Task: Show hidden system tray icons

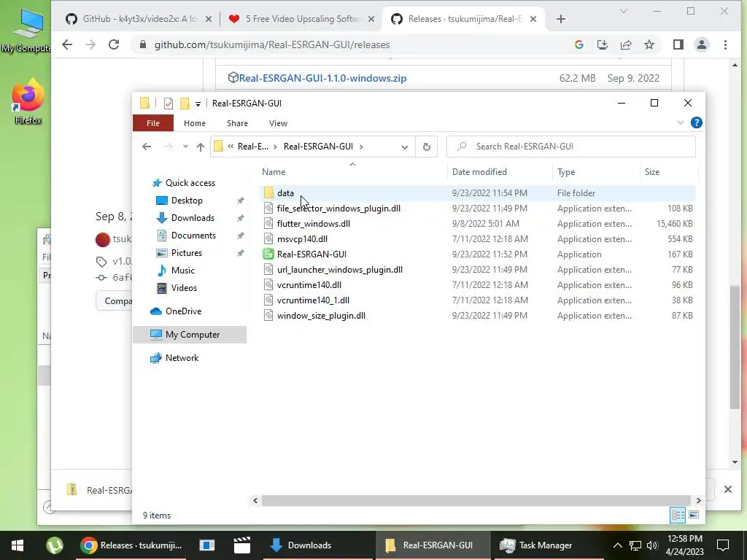Action: click(x=617, y=545)
